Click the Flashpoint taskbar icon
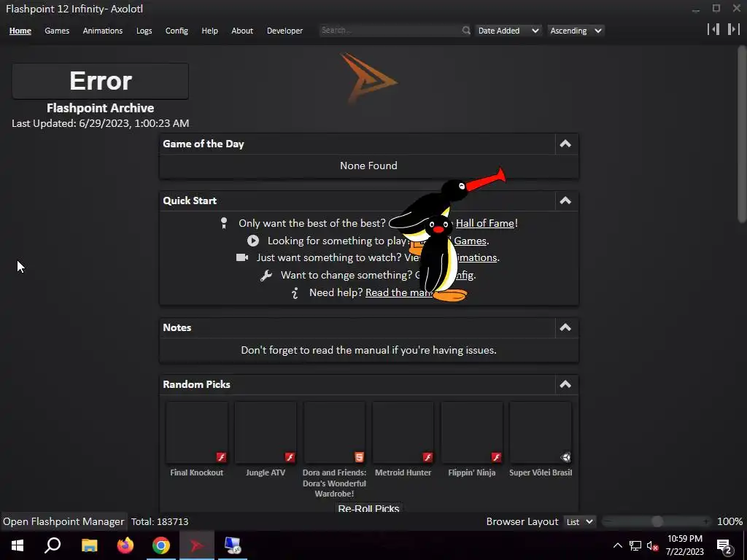This screenshot has height=560, width=747. coord(197,545)
